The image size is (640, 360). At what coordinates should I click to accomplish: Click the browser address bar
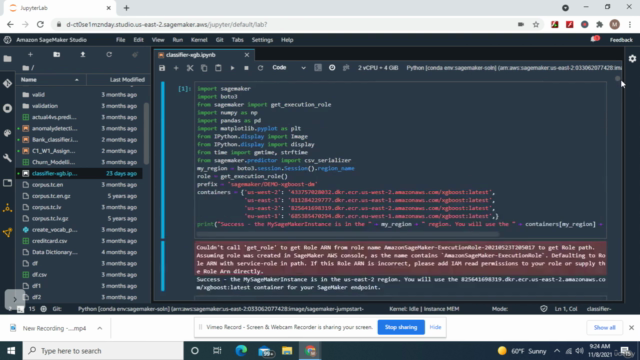286,24
